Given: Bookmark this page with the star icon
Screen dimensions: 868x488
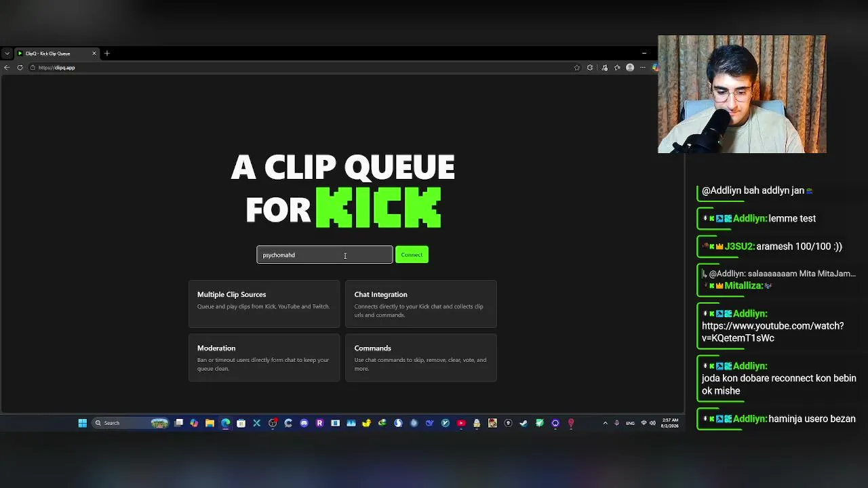Looking at the screenshot, I should point(577,68).
